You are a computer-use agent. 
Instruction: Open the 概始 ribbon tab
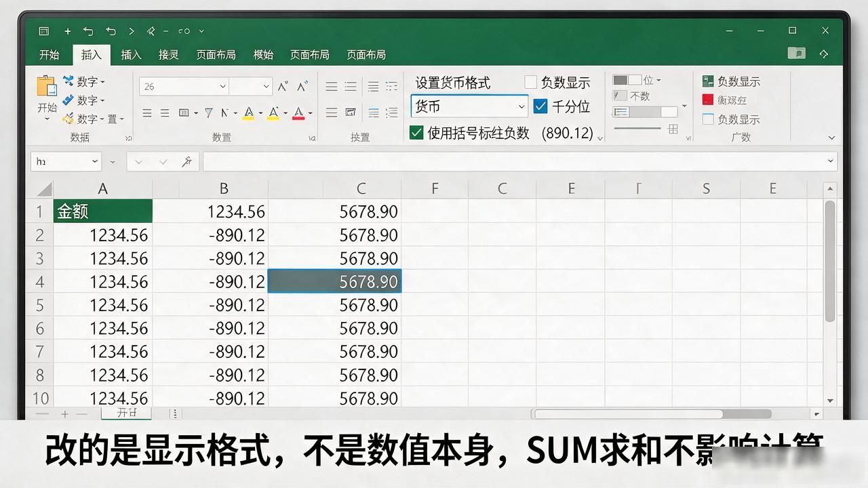[x=263, y=55]
